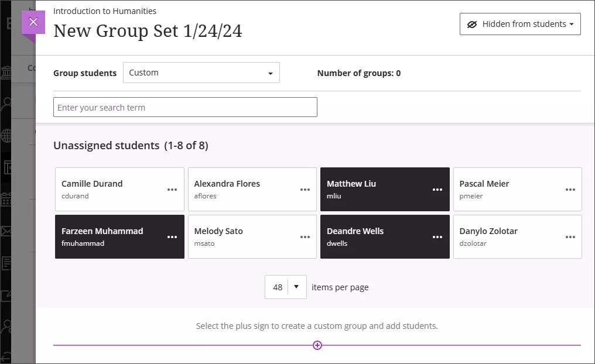This screenshot has height=364, width=595.
Task: Select the search icon in the sidebar
Action: 6,102
